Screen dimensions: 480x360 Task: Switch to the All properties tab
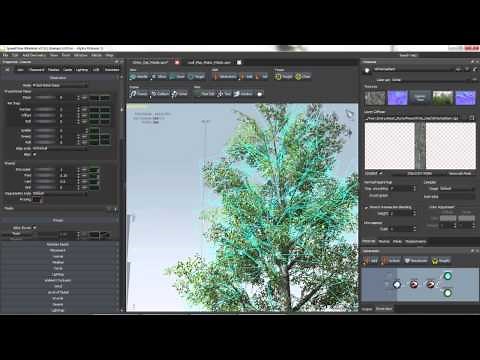coord(7,70)
